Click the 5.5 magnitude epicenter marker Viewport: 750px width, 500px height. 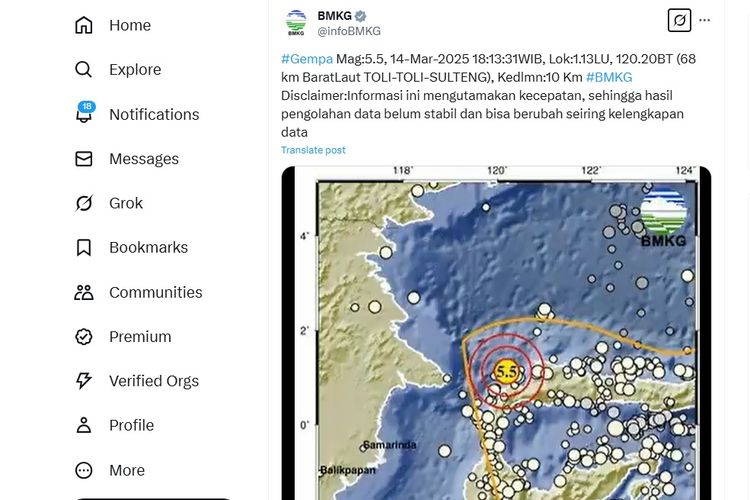506,371
